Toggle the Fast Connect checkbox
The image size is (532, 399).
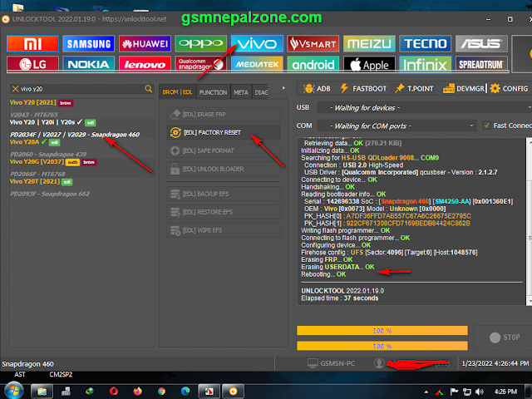[487, 126]
